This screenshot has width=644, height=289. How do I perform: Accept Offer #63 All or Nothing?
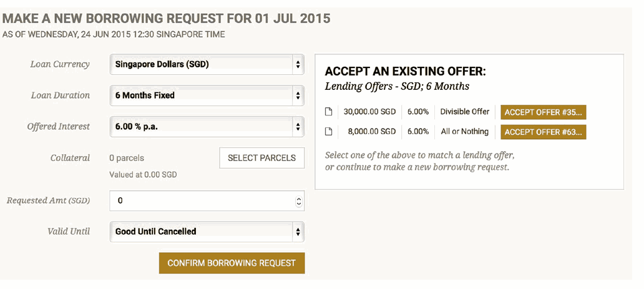point(544,132)
